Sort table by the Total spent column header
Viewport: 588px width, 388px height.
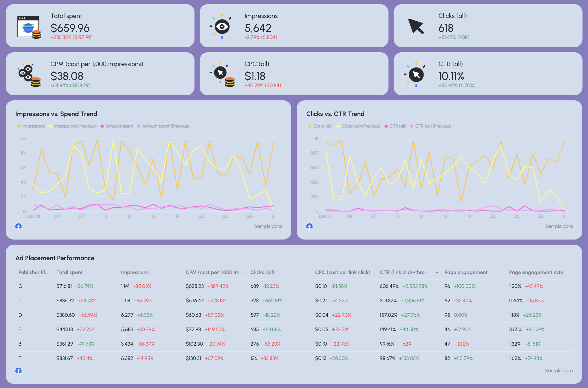coord(69,272)
